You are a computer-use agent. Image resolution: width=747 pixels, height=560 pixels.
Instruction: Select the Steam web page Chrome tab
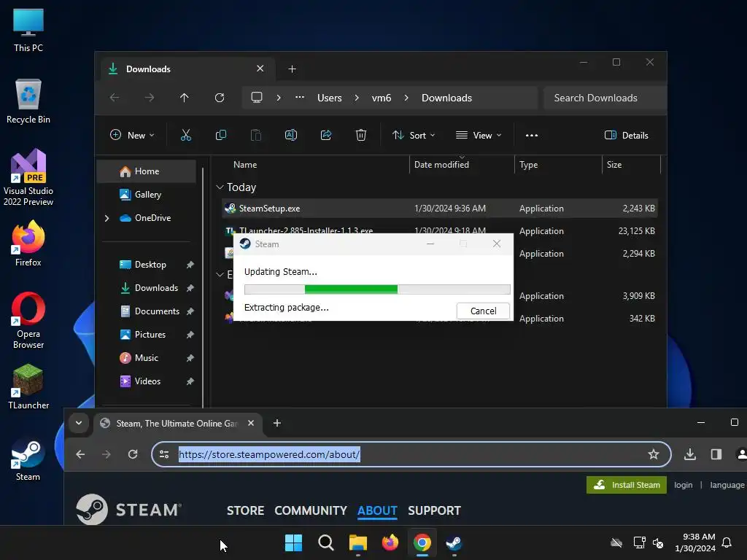178,424
